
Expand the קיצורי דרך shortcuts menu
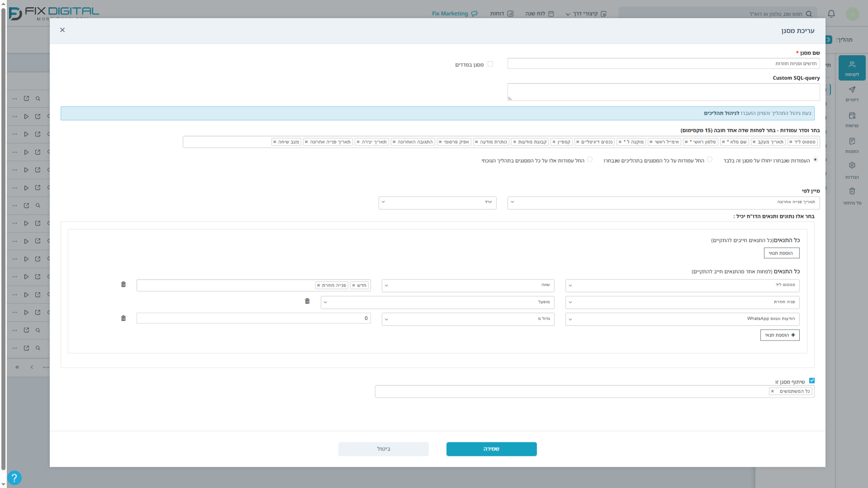pos(586,14)
